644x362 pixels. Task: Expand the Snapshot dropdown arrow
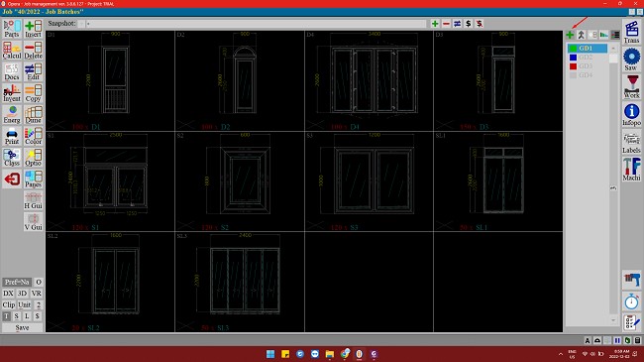tap(81, 24)
